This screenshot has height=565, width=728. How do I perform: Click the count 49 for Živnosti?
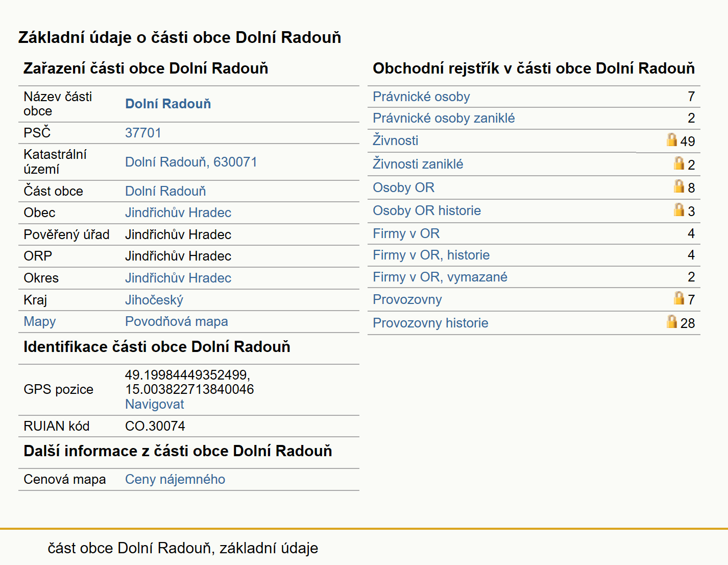coord(688,142)
